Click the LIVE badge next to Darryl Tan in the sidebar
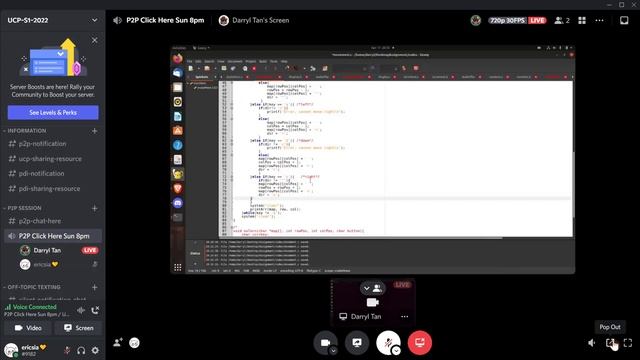 [90, 250]
